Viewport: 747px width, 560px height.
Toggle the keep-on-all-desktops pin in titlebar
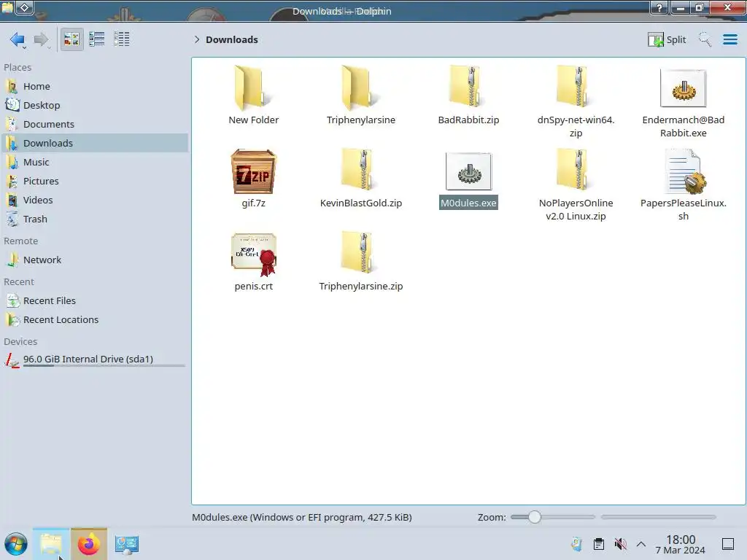[25, 7]
